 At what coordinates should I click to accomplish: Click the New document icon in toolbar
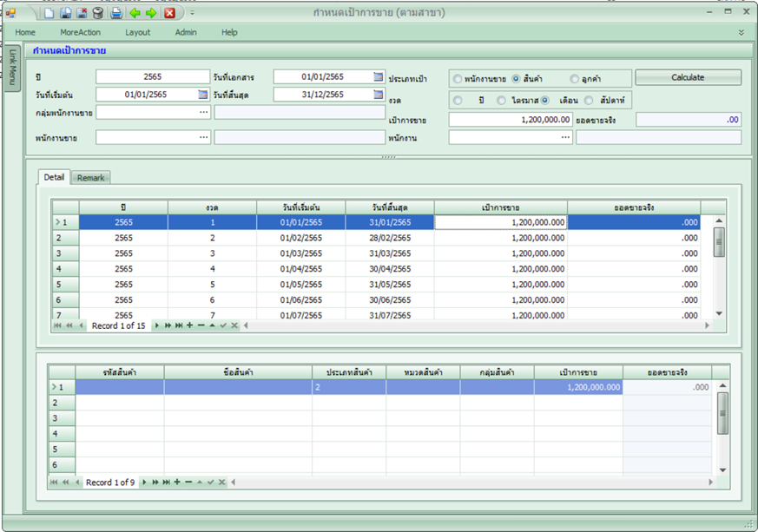[x=49, y=13]
